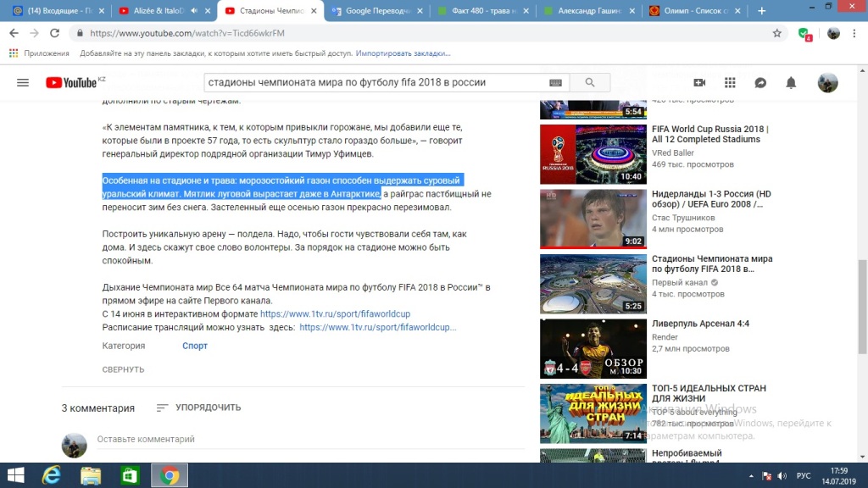Open video title Ливерпуль Арсенал 4:4
Viewport: 868px width, 488px height.
coord(700,323)
